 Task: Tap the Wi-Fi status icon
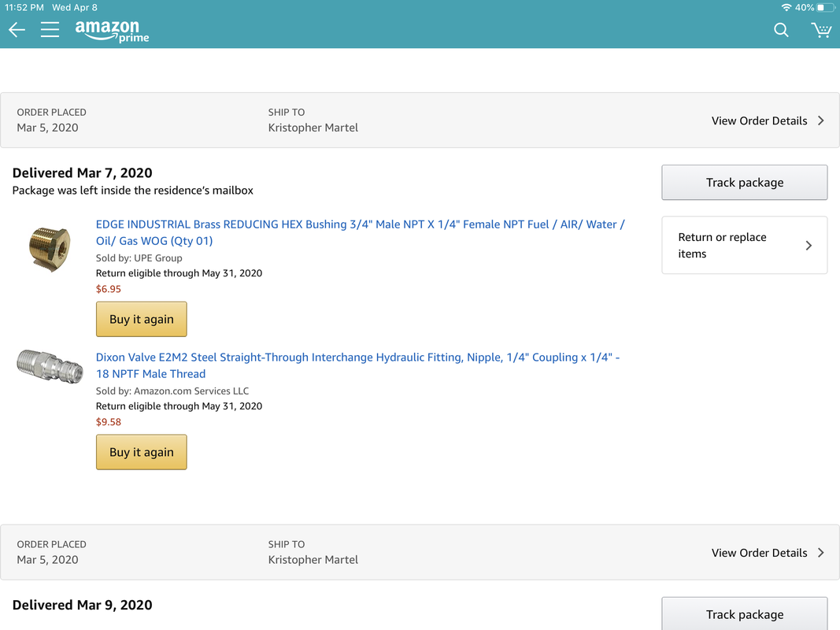tap(786, 7)
